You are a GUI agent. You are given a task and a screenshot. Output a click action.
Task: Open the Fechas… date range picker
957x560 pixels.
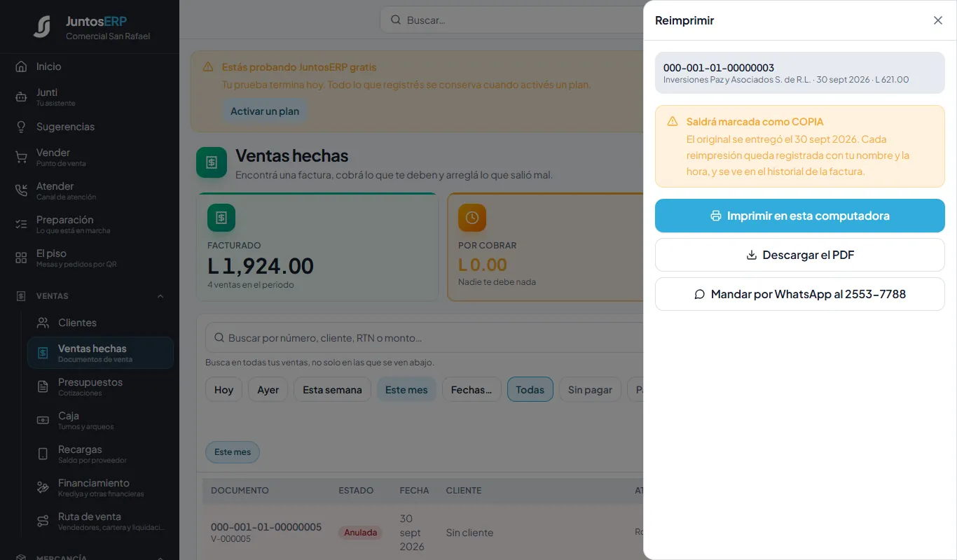tap(471, 390)
